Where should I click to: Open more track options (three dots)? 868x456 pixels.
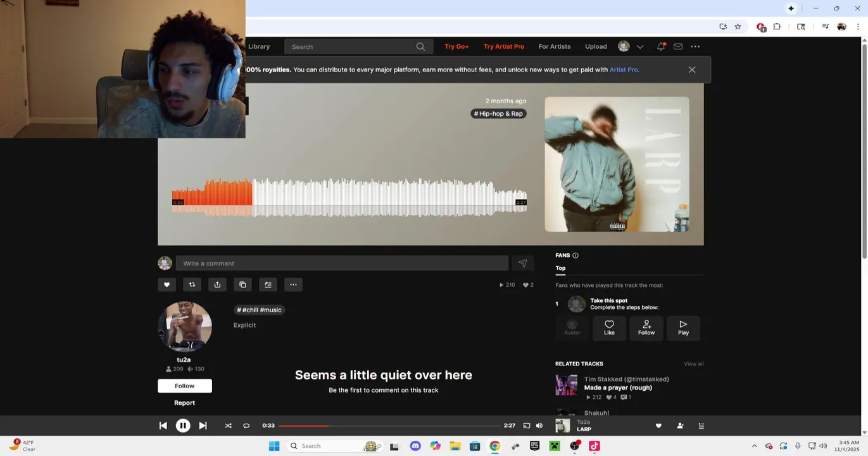(293, 284)
